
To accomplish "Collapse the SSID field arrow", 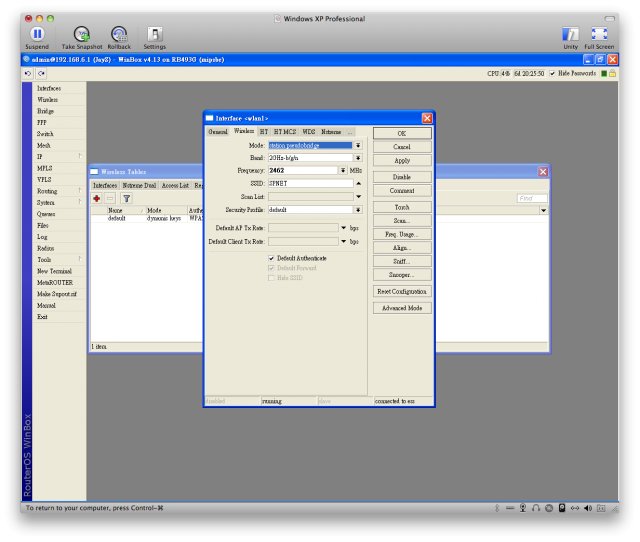I will [x=358, y=184].
